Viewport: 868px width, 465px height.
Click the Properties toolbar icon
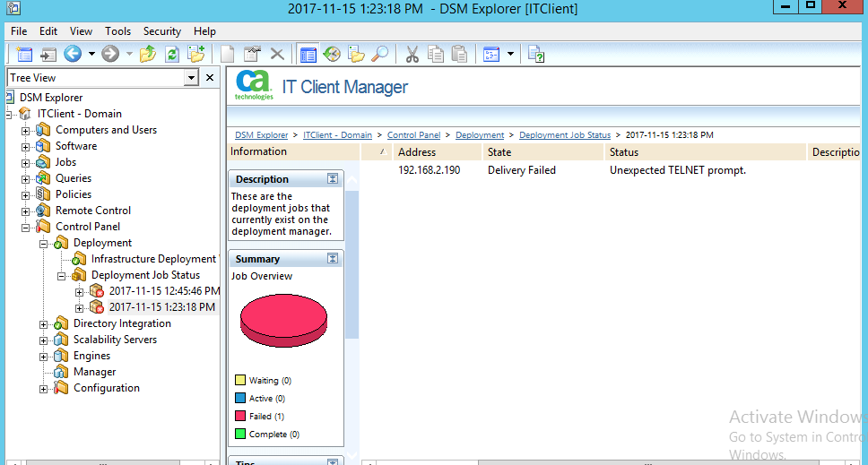click(253, 54)
